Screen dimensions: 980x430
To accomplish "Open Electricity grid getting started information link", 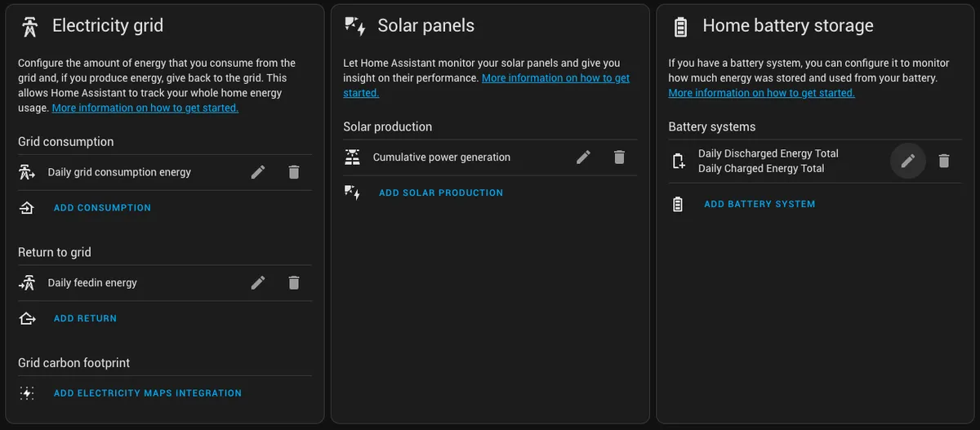I will point(145,108).
